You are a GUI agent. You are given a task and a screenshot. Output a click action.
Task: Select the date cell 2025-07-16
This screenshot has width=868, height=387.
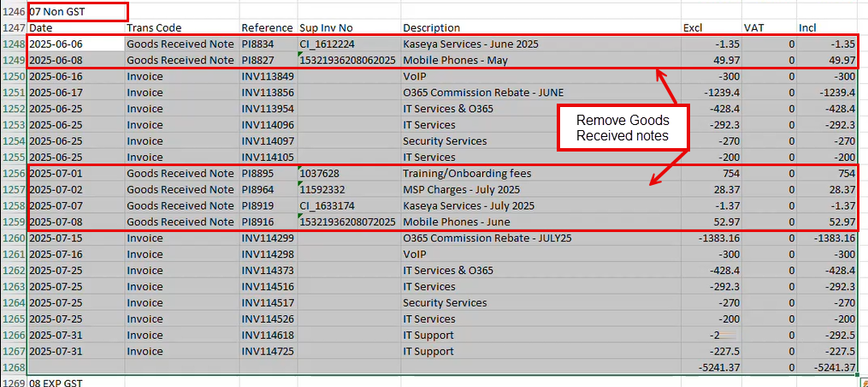56,254
